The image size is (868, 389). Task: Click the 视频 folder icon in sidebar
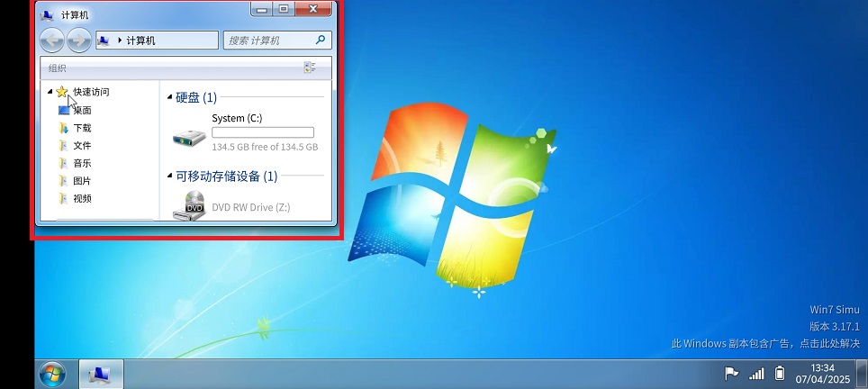(64, 199)
